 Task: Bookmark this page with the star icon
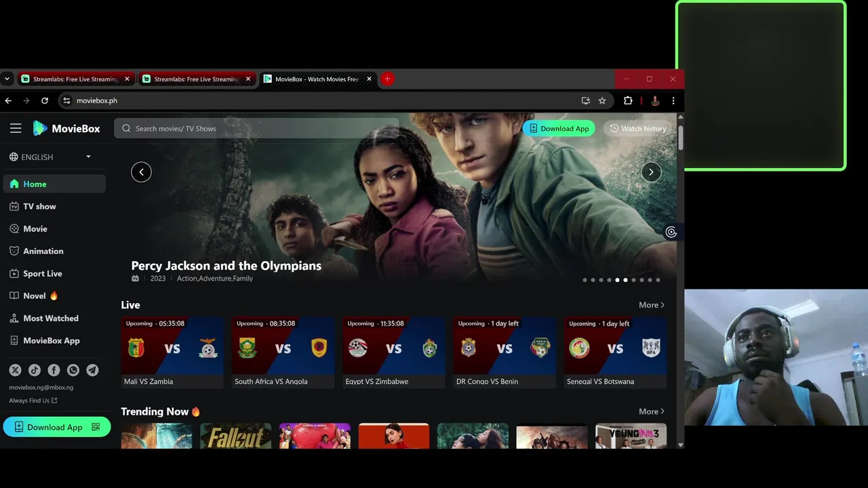click(x=602, y=100)
